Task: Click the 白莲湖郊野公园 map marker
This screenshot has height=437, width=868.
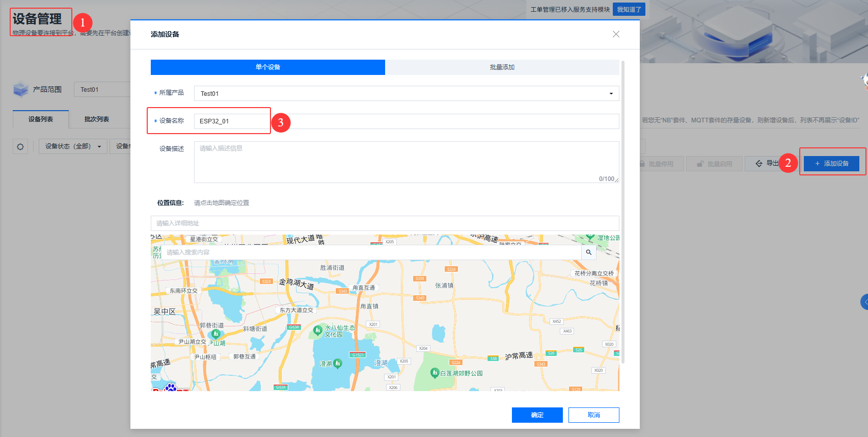Action: click(435, 373)
